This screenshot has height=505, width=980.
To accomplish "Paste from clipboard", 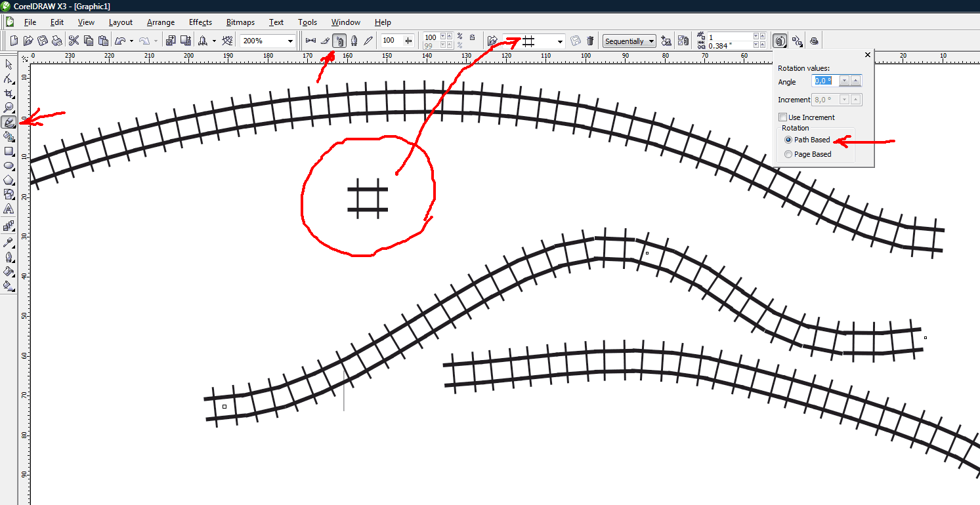I will click(103, 41).
